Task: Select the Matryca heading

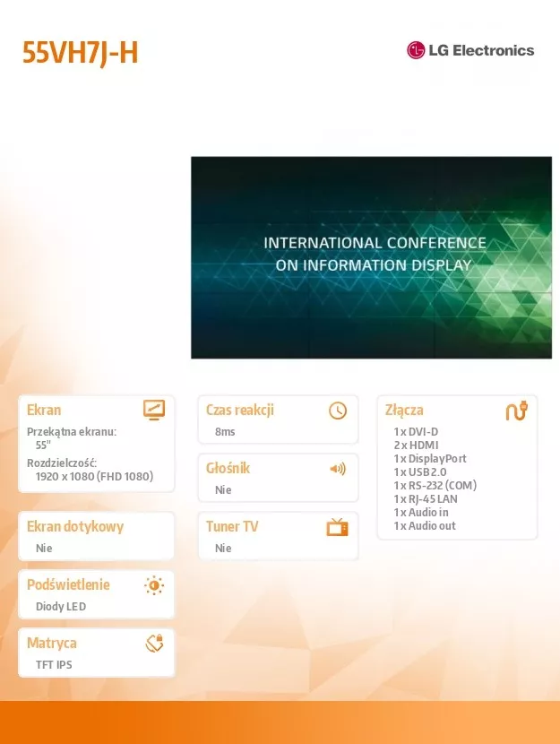Action: [x=52, y=643]
